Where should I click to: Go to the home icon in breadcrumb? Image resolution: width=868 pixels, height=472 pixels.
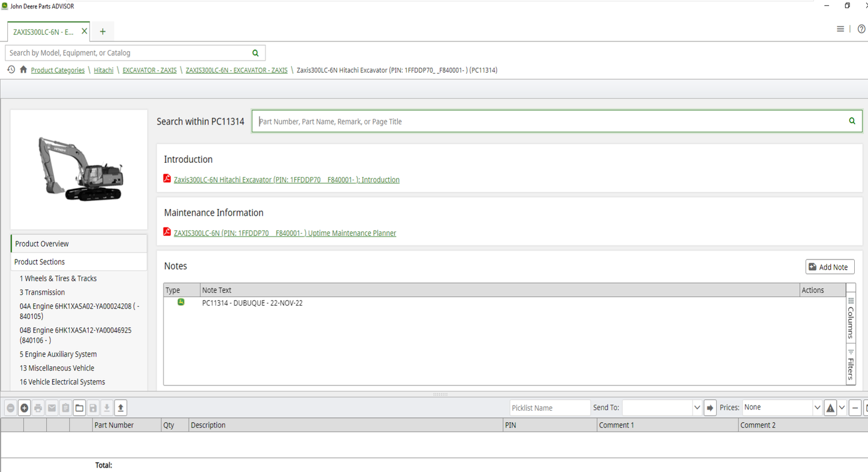click(x=23, y=70)
